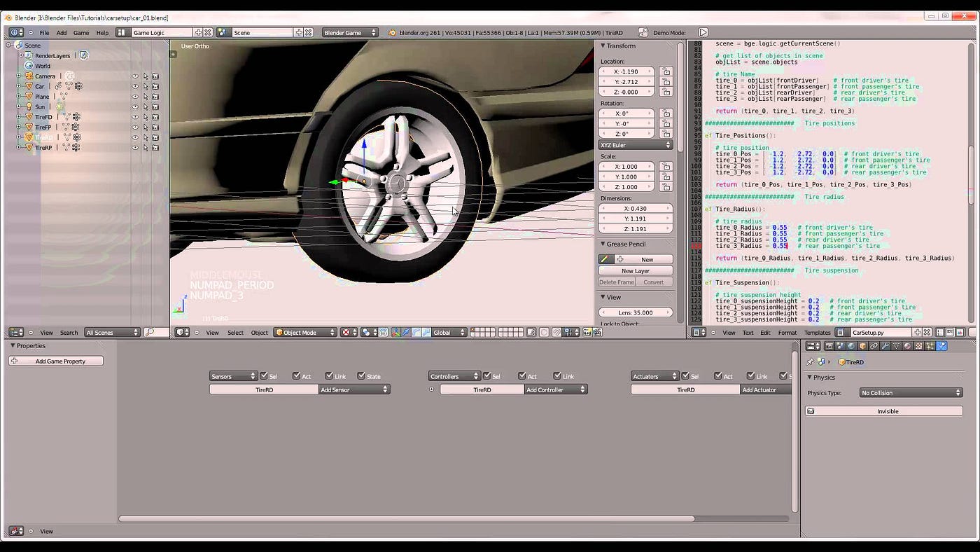Screen dimensions: 980x552
Task: Open a new text file with the New icon
Action: tap(918, 333)
